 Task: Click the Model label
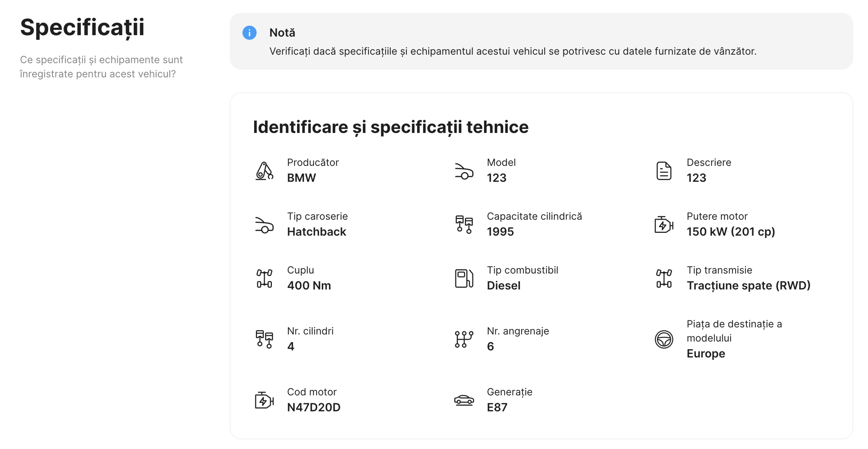coord(501,162)
